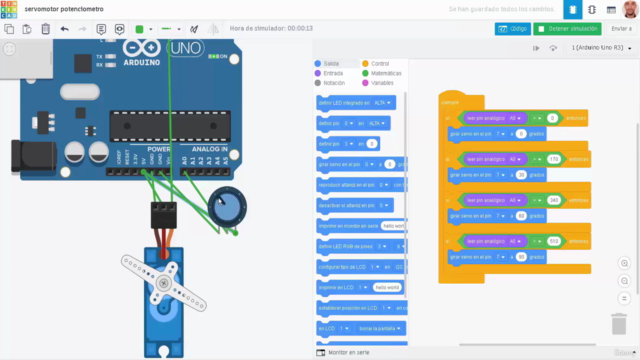Reset code workspace zoom with equals icon
This screenshot has height=360, width=640.
[624, 298]
